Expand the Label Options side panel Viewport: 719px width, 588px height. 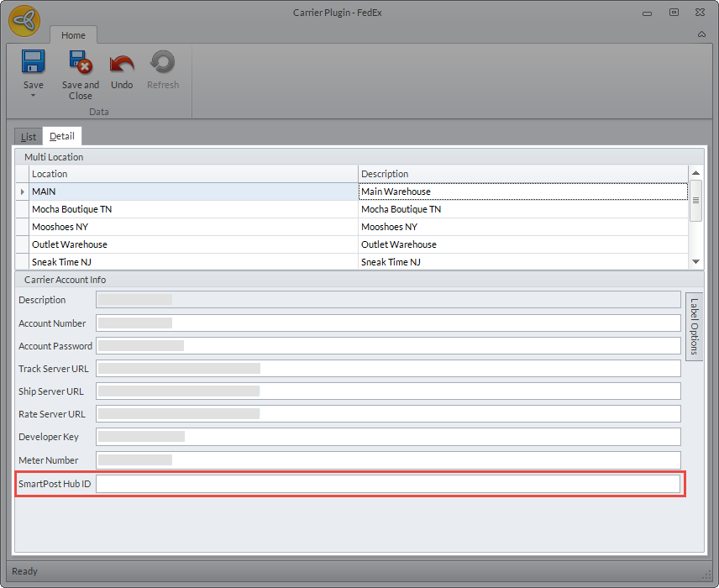[x=694, y=326]
